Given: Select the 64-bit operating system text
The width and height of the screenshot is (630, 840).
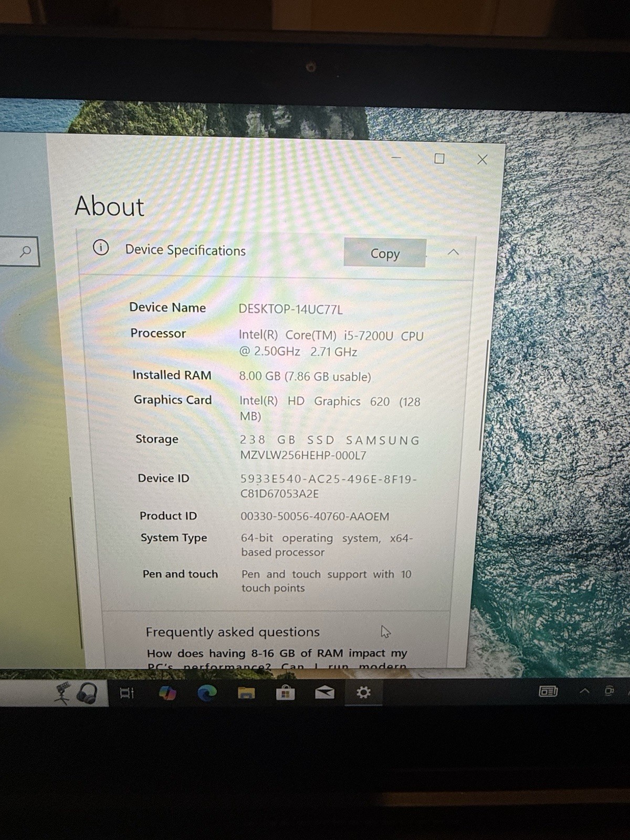Looking at the screenshot, I should (327, 545).
